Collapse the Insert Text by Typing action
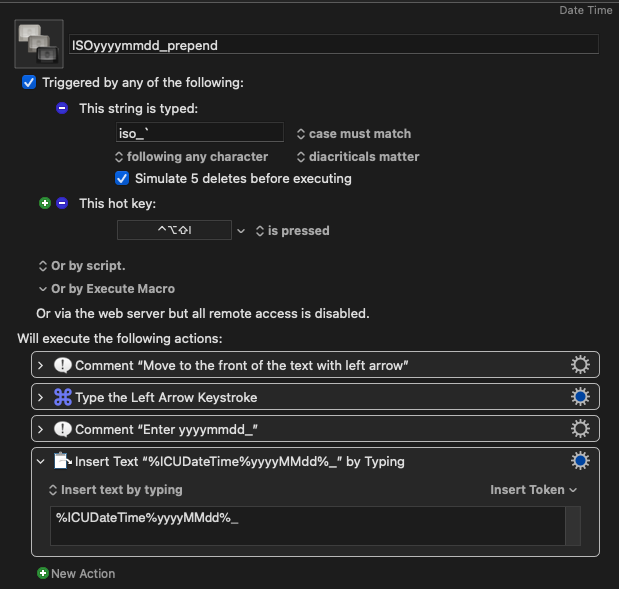This screenshot has height=589, width=619. pos(41,461)
